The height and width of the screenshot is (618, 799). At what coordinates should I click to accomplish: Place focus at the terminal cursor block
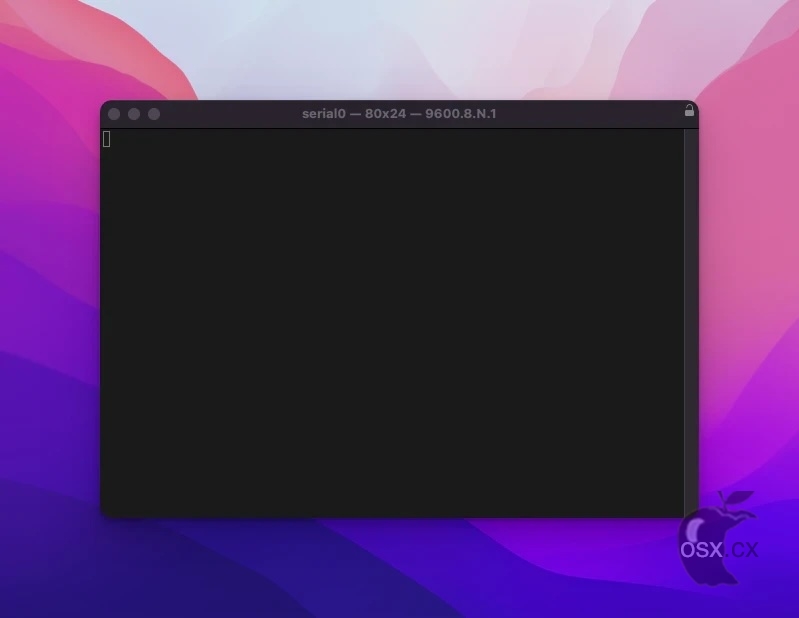tap(106, 139)
